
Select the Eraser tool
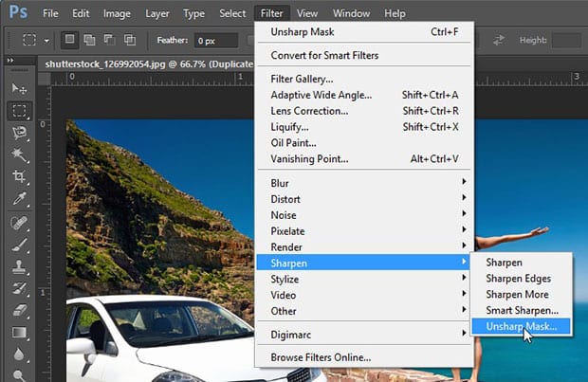(19, 310)
